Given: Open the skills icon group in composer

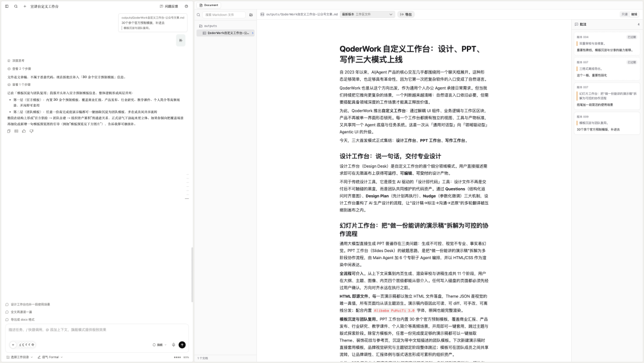Looking at the screenshot, I should (27, 345).
